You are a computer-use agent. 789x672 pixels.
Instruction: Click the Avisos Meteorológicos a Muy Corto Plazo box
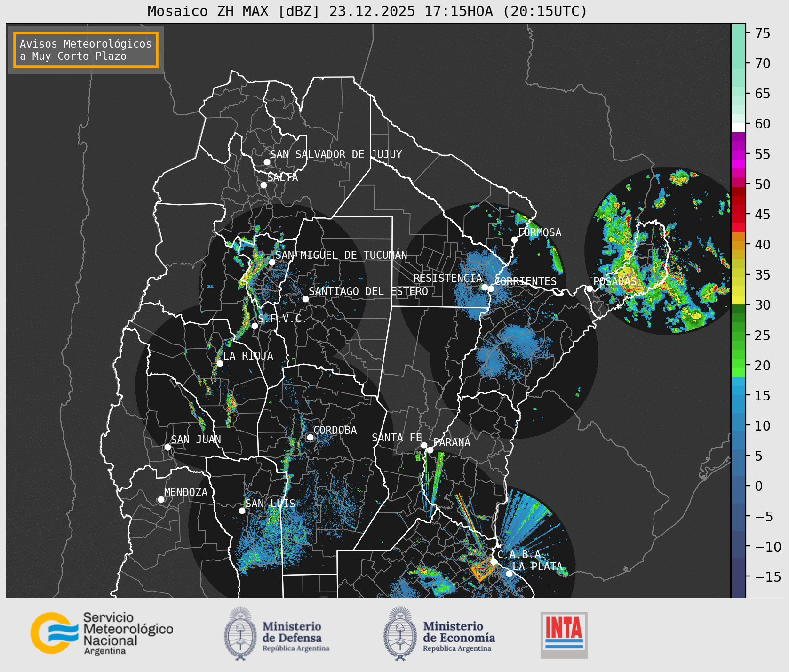click(86, 50)
